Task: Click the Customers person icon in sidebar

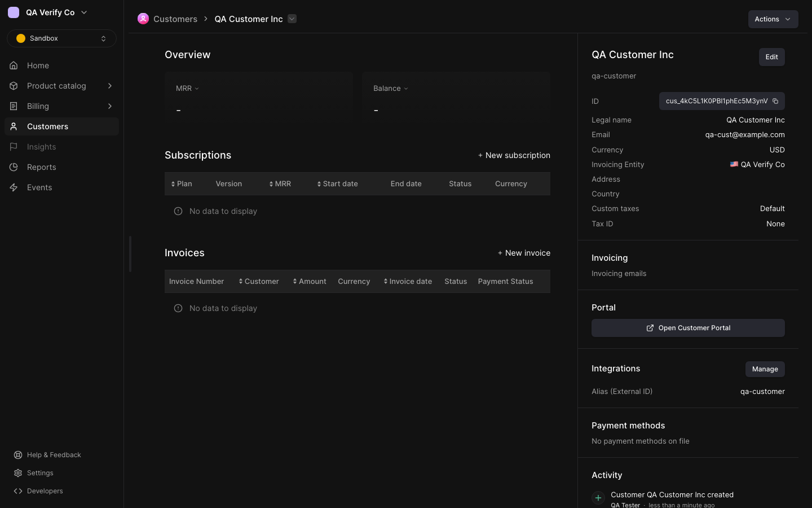Action: click(x=14, y=126)
